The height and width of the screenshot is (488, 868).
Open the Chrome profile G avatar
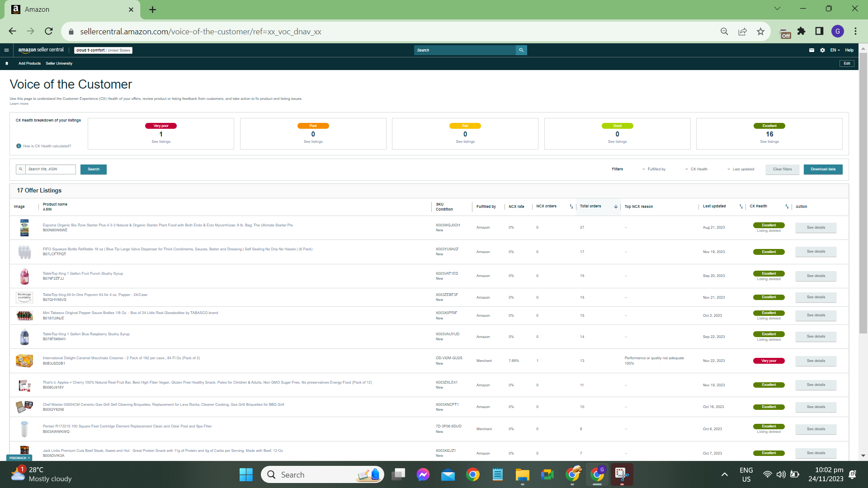pos(838,31)
